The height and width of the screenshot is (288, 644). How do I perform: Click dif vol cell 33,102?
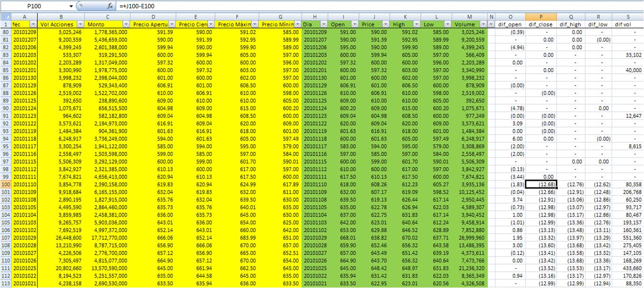pyautogui.click(x=629, y=55)
